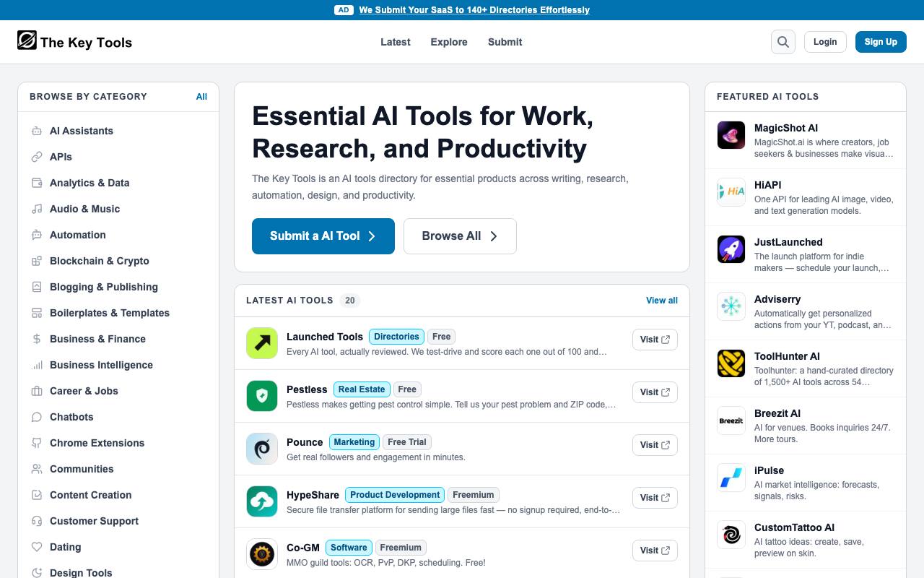This screenshot has height=578, width=924.
Task: Click the Pounce logo thumbnail
Action: coord(262,449)
